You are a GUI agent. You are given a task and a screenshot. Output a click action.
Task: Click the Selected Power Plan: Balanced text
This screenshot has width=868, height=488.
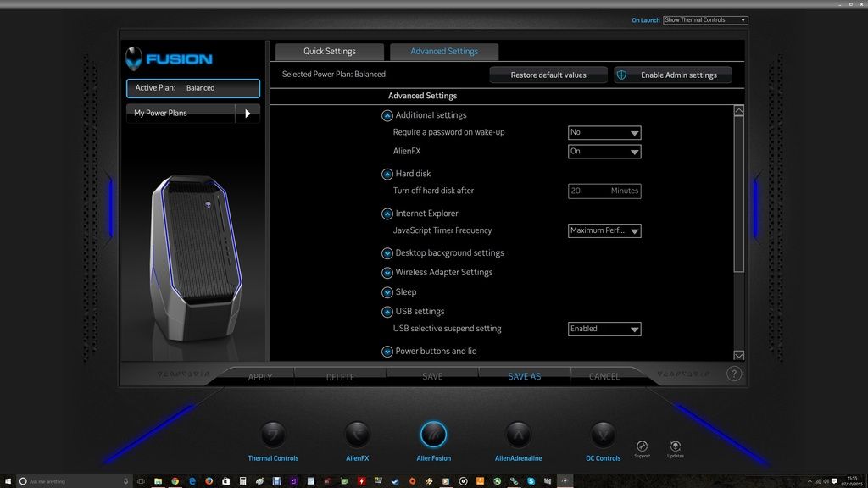coord(334,75)
